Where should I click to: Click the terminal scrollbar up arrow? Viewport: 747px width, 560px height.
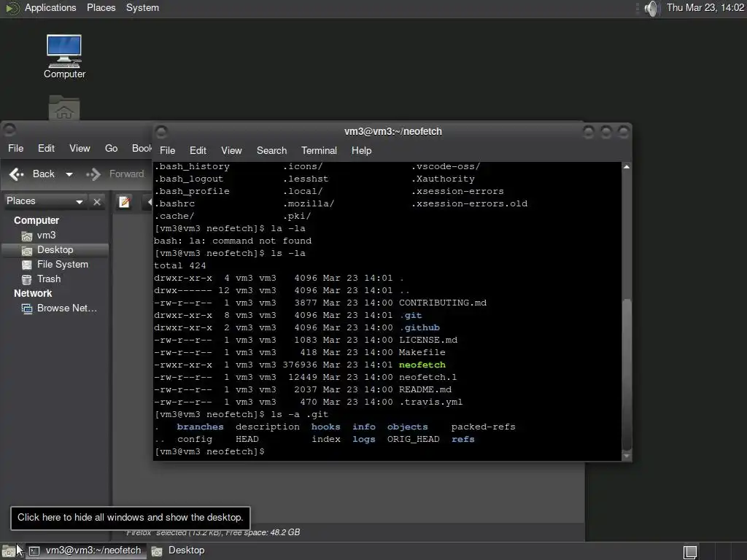[x=627, y=167]
